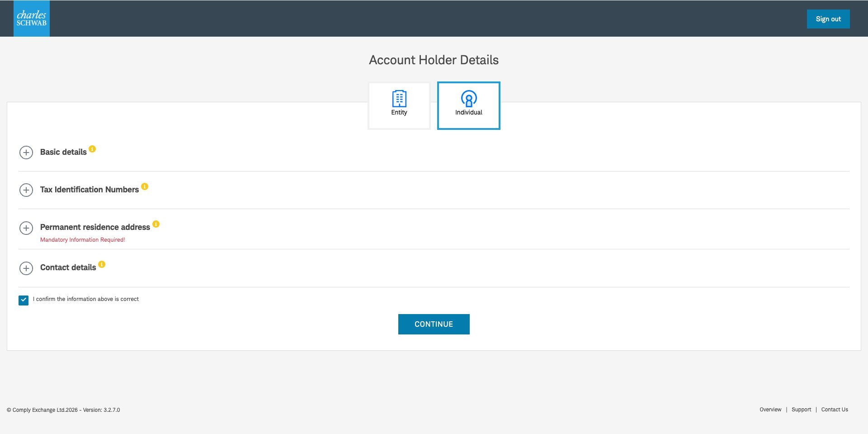Click the Basic details heading text
Image resolution: width=868 pixels, height=434 pixels.
click(x=63, y=152)
